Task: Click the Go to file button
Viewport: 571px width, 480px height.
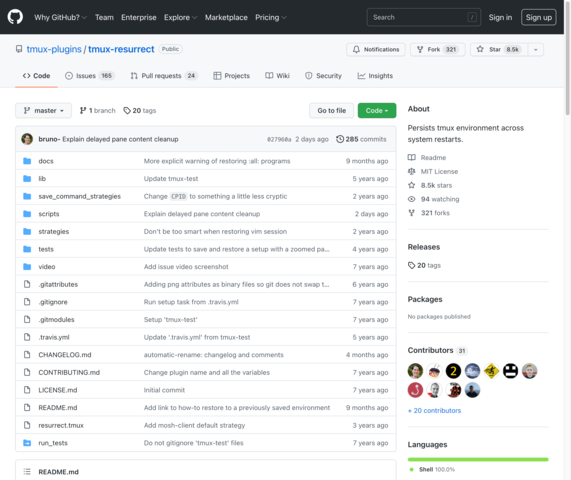Action: click(x=331, y=110)
